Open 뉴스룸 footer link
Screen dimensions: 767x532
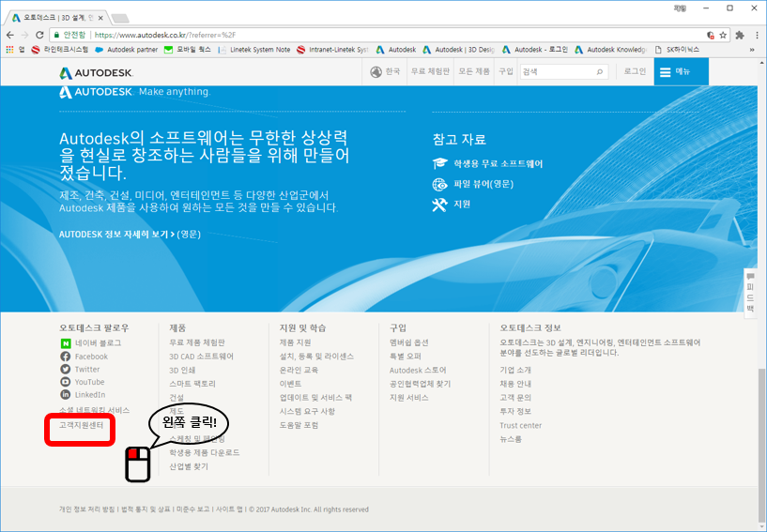click(511, 439)
